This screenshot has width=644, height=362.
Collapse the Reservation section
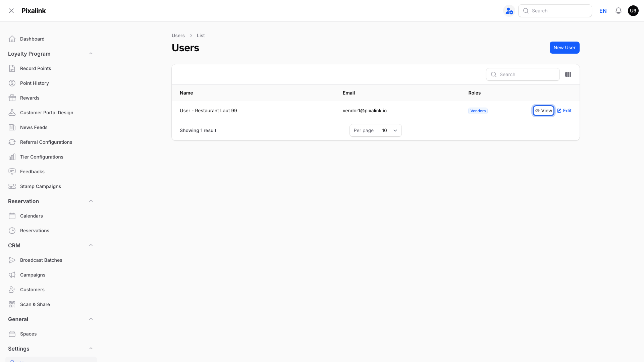coord(91,201)
